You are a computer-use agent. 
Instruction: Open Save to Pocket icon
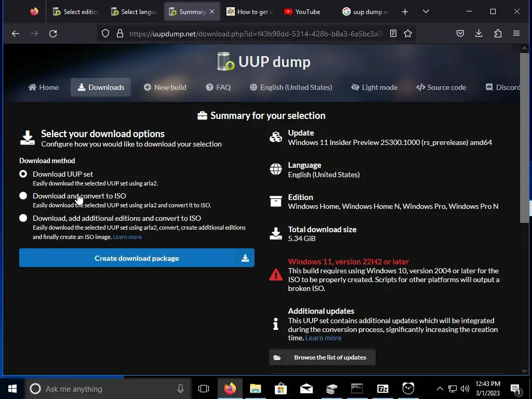(x=460, y=33)
